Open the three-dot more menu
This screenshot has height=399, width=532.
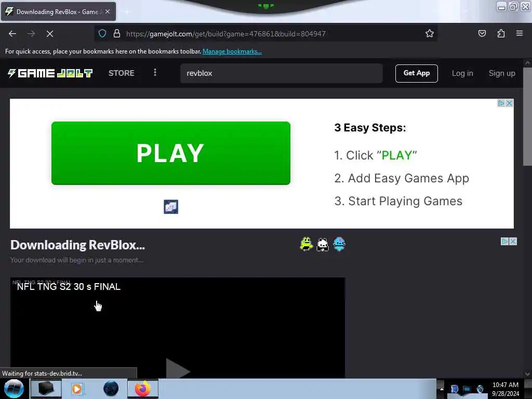pos(155,73)
